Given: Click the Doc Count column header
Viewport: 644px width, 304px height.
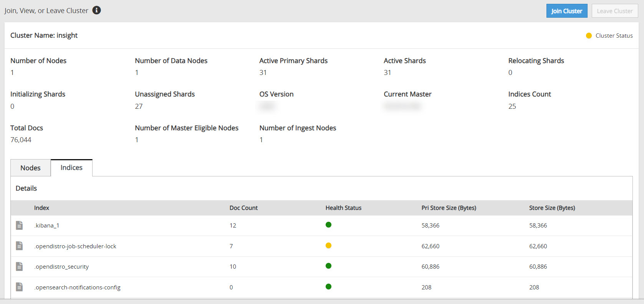Looking at the screenshot, I should [243, 208].
